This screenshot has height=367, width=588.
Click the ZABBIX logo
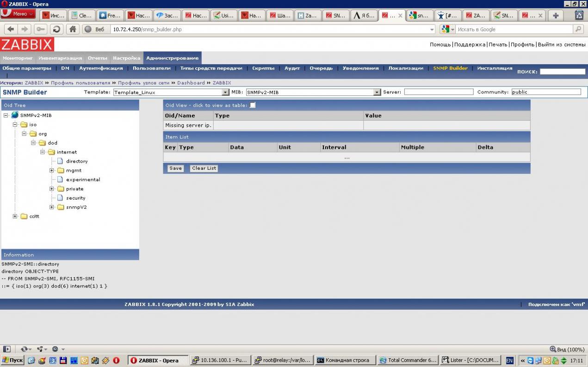[27, 44]
